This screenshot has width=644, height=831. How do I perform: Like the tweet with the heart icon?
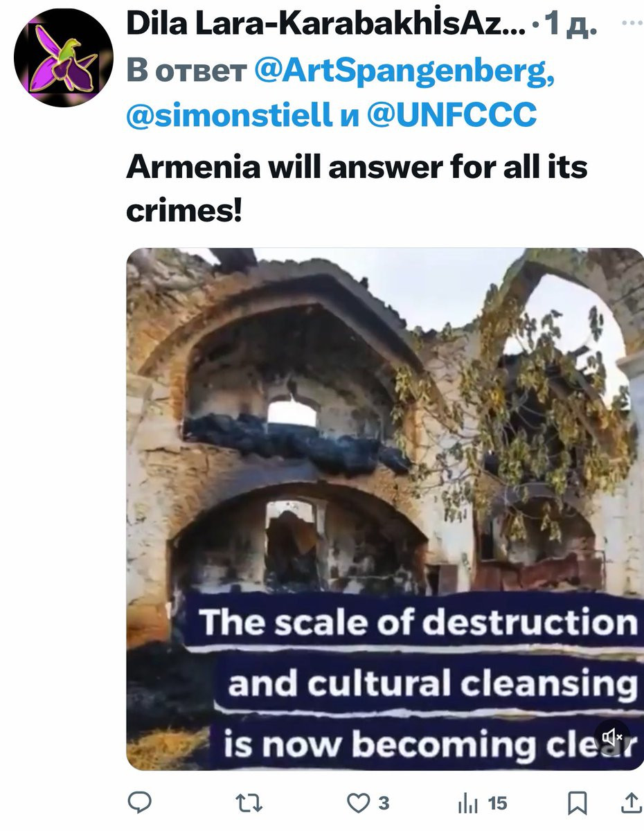pos(357,803)
